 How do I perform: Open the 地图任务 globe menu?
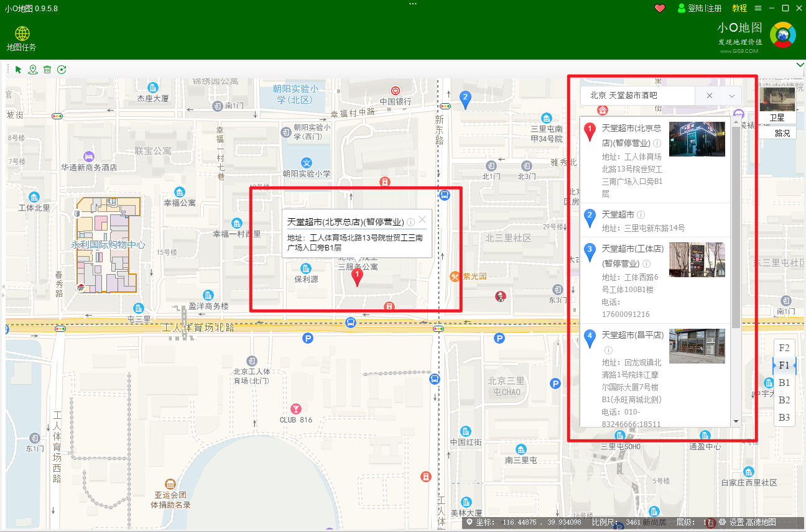pyautogui.click(x=22, y=39)
